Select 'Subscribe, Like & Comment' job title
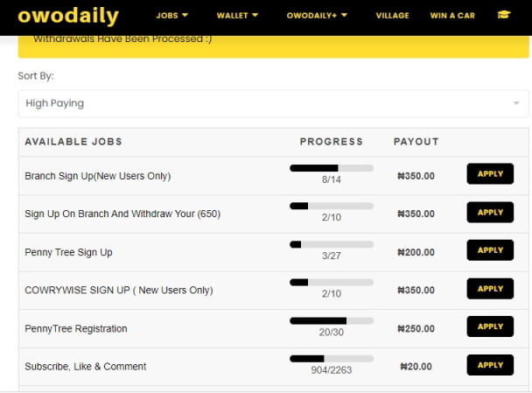Screen dimensions: 532x393 86,367
